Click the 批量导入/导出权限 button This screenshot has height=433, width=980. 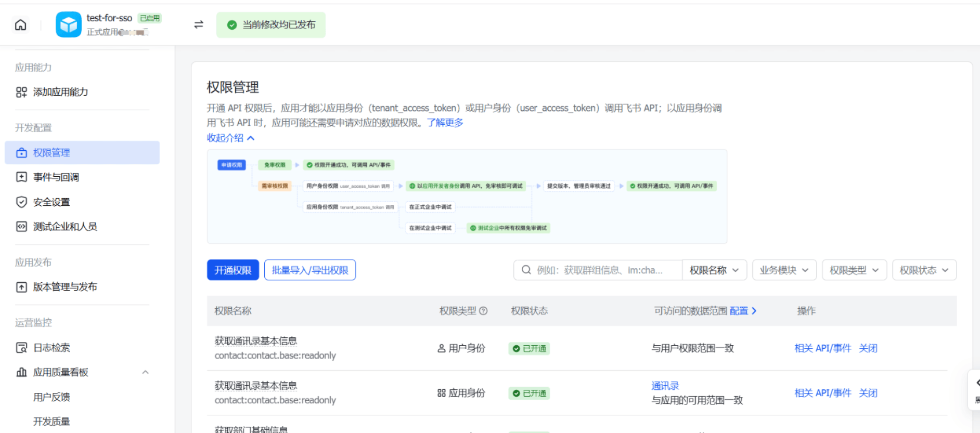point(310,270)
